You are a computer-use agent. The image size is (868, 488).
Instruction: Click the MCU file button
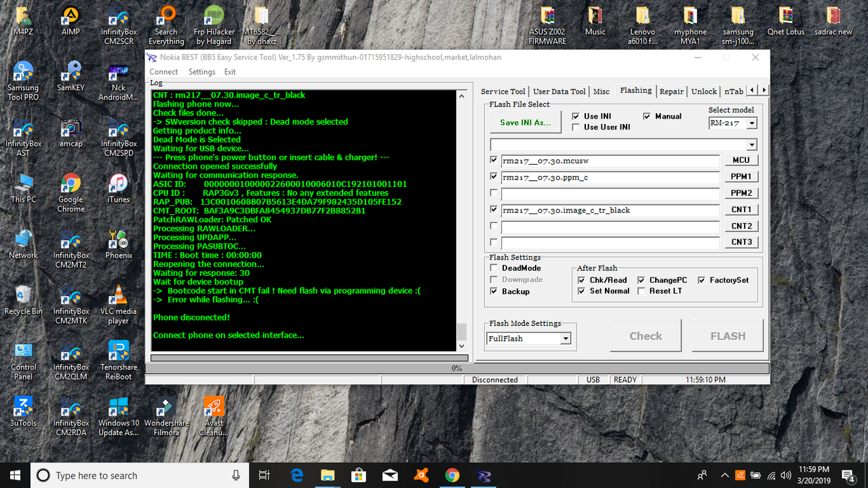click(x=741, y=161)
